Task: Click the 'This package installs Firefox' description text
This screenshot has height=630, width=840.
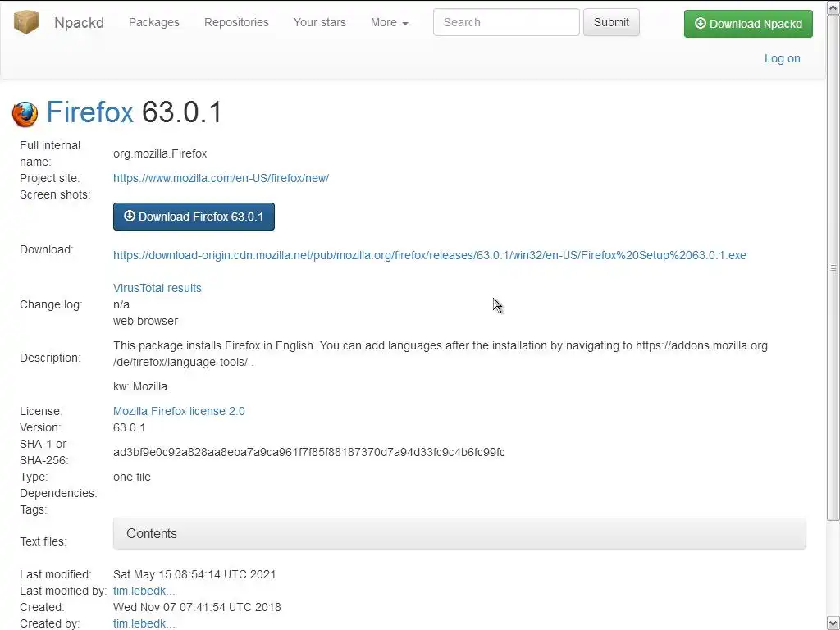Action: point(441,354)
